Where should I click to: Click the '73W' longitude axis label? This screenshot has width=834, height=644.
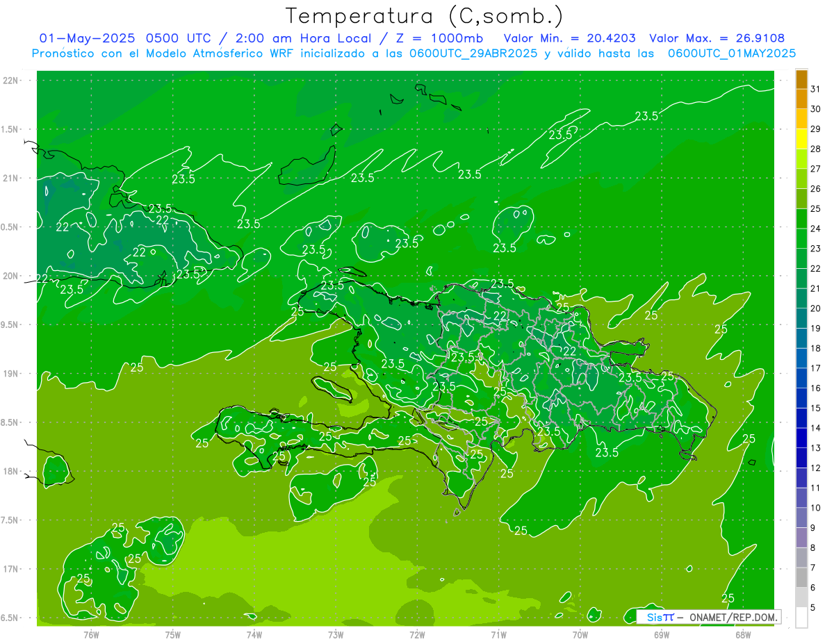pyautogui.click(x=336, y=635)
